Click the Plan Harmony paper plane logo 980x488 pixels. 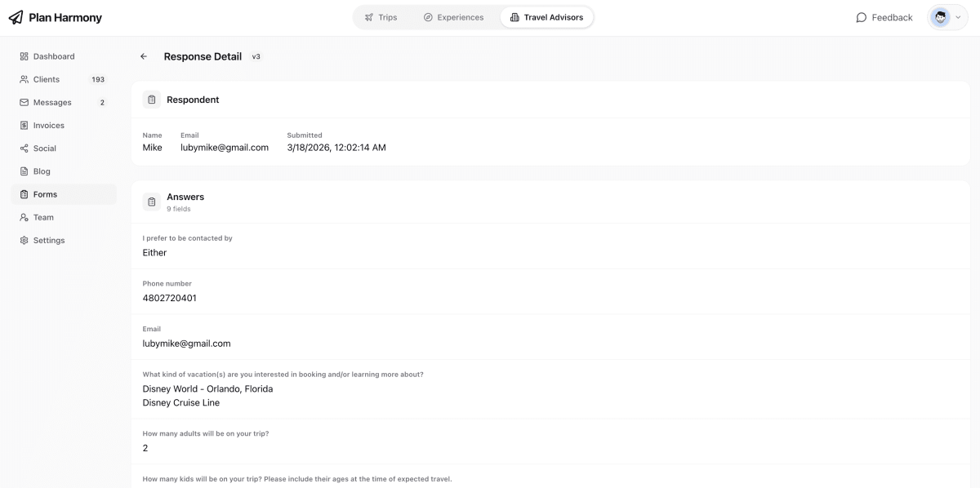point(16,17)
